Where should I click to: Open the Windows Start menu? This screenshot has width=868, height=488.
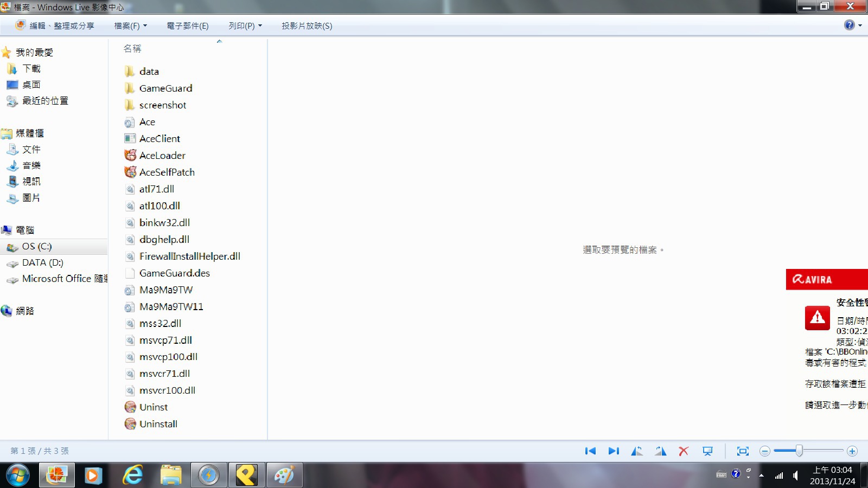17,476
